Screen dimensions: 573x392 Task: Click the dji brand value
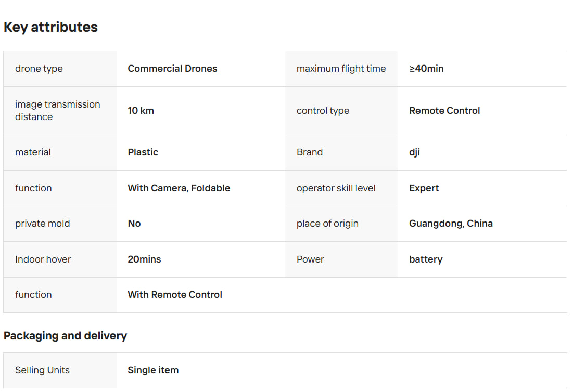(414, 152)
